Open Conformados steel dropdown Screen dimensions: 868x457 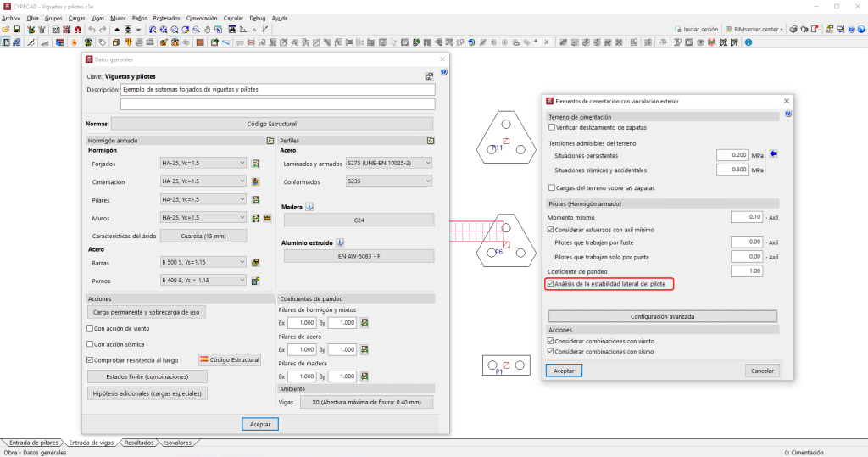pos(388,181)
